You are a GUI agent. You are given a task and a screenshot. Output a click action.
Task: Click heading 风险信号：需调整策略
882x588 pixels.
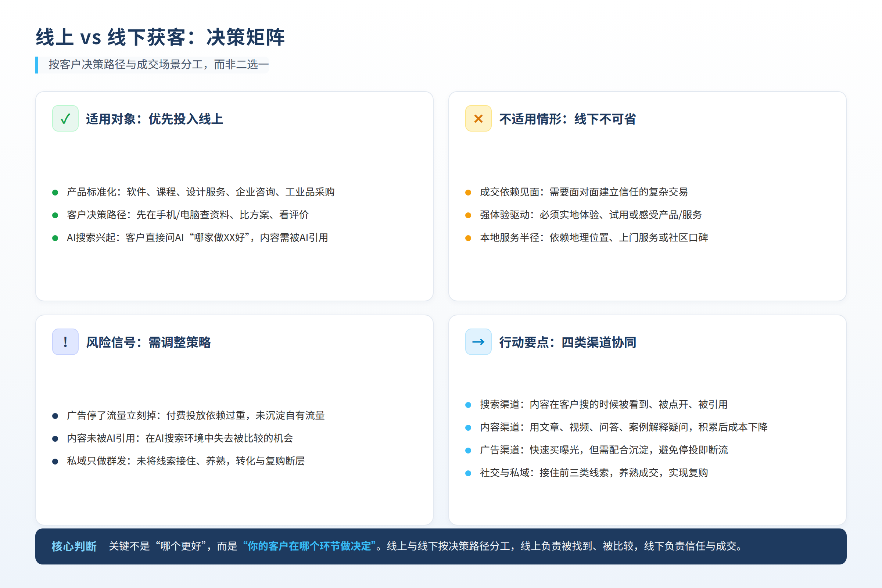pyautogui.click(x=148, y=343)
